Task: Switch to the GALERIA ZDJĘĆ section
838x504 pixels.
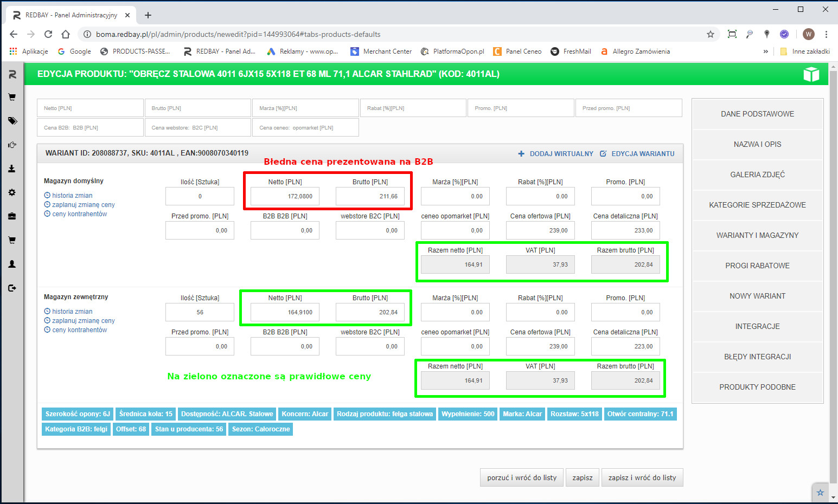Action: tap(757, 175)
